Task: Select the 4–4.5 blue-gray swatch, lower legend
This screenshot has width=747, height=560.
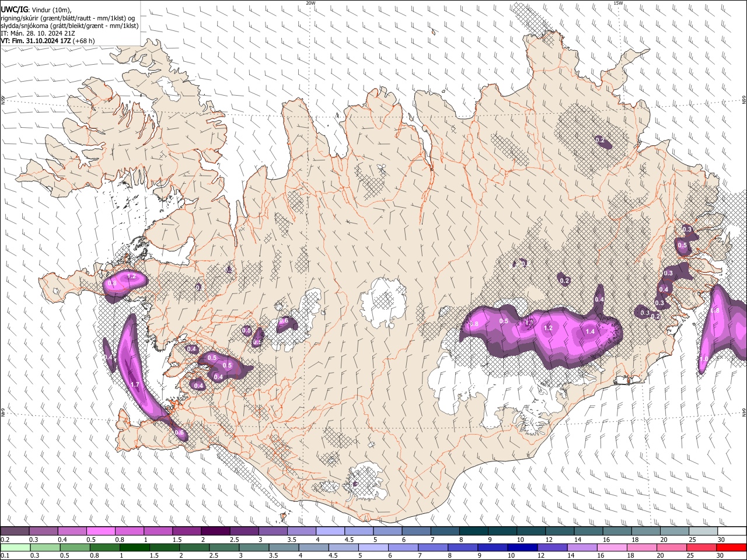Action: tap(313, 547)
